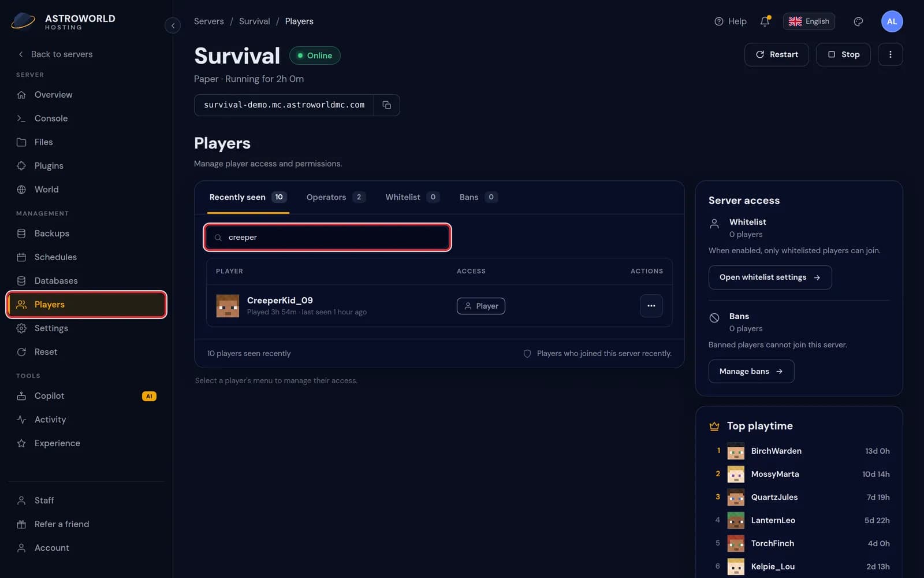Open the notifications bell
Image resolution: width=924 pixels, height=578 pixels.
point(765,21)
